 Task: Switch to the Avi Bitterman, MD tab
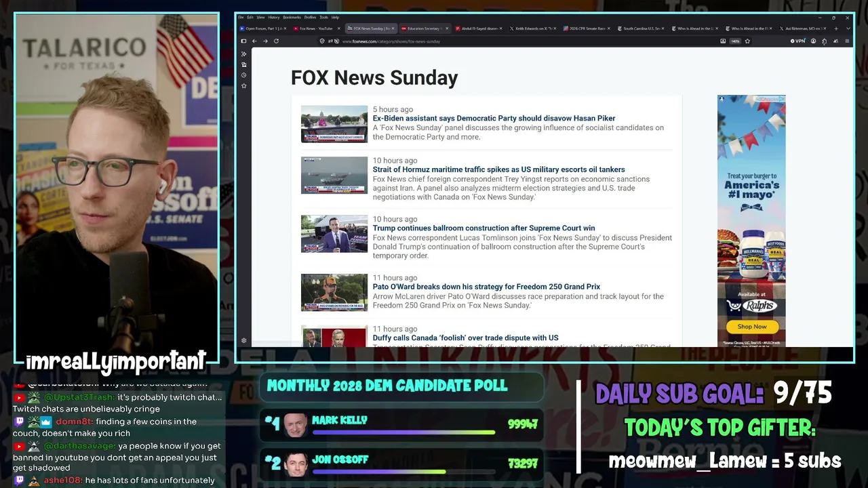point(802,28)
